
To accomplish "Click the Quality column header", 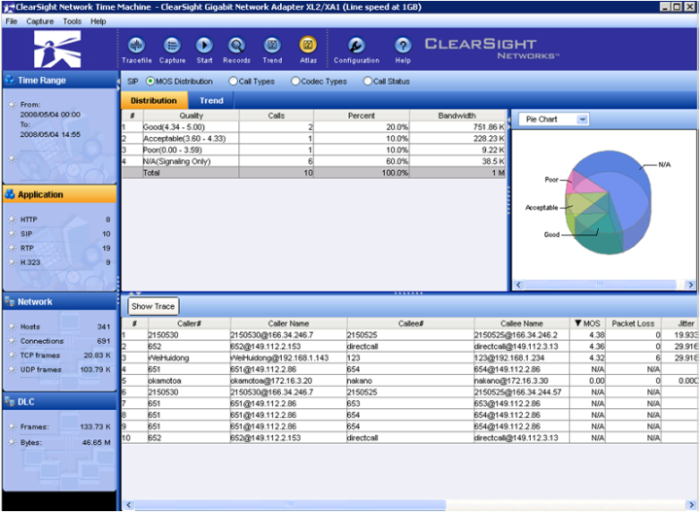I will coord(191,116).
